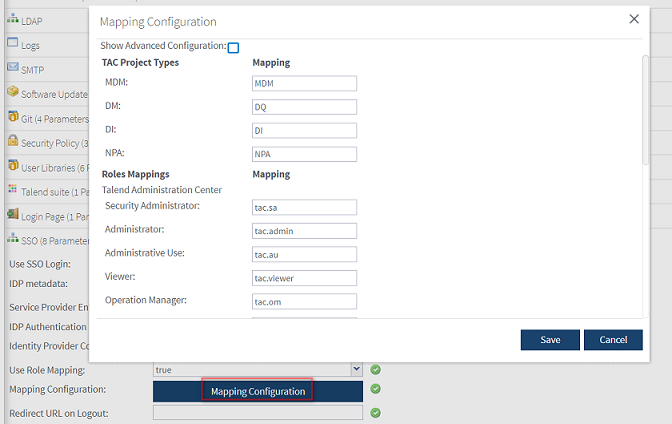Click the User Libraries icon
The width and height of the screenshot is (672, 424).
13,166
